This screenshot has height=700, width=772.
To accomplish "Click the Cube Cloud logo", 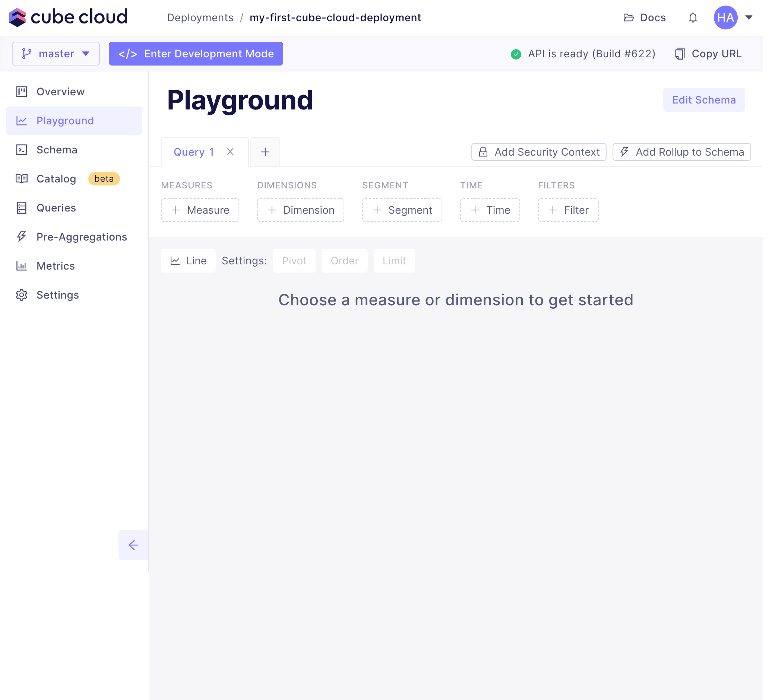I will [69, 17].
